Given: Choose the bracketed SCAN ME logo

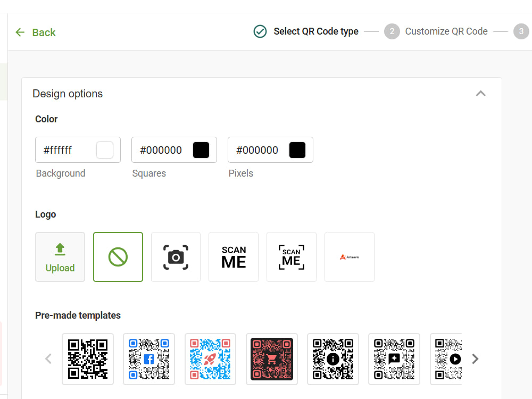Looking at the screenshot, I should pyautogui.click(x=292, y=257).
